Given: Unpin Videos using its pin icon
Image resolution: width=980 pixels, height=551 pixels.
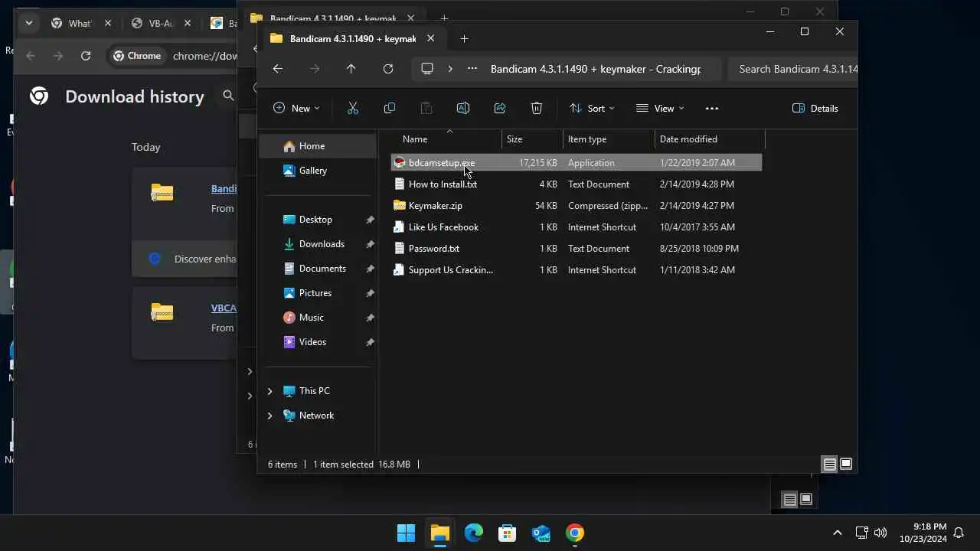Looking at the screenshot, I should (x=370, y=342).
